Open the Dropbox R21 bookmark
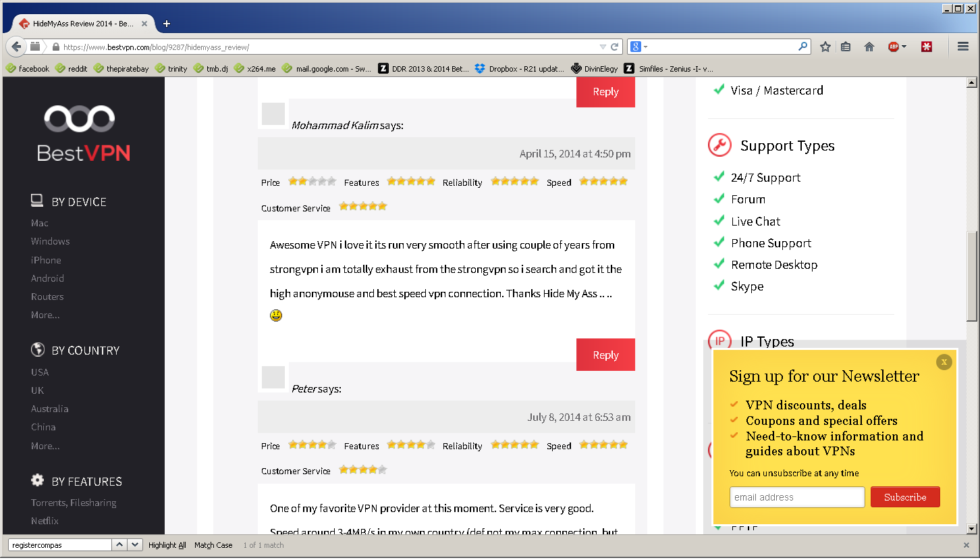The width and height of the screenshot is (980, 560). coord(520,68)
